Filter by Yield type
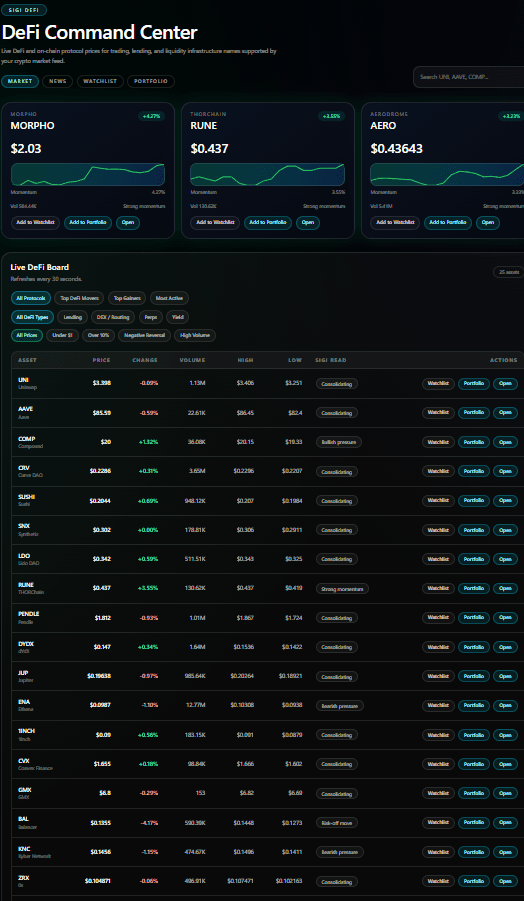524x901 pixels. click(x=178, y=317)
